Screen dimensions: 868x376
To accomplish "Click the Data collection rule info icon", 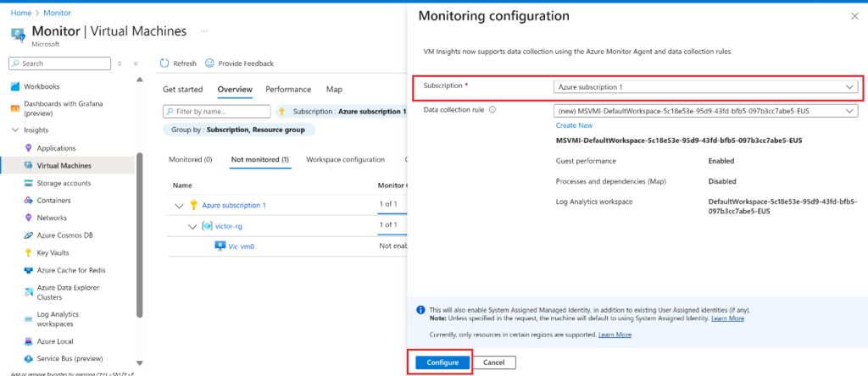I will point(492,109).
